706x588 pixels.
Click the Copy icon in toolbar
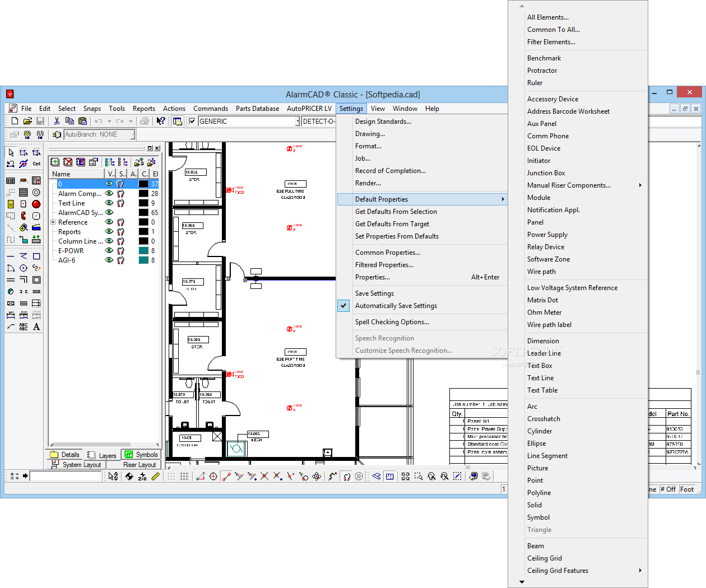[69, 121]
